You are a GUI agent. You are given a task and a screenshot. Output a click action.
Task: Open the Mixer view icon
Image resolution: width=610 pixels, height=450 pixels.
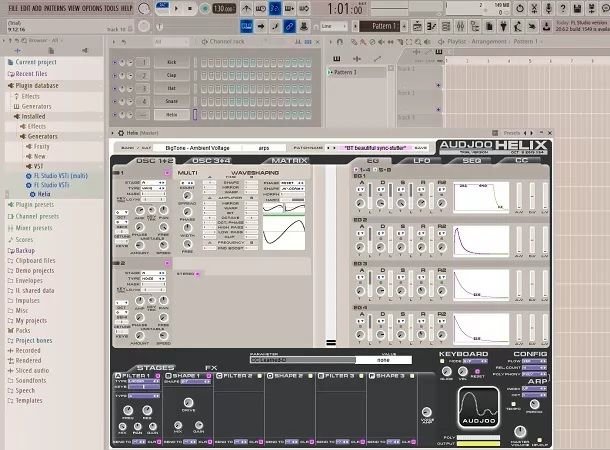(460, 26)
